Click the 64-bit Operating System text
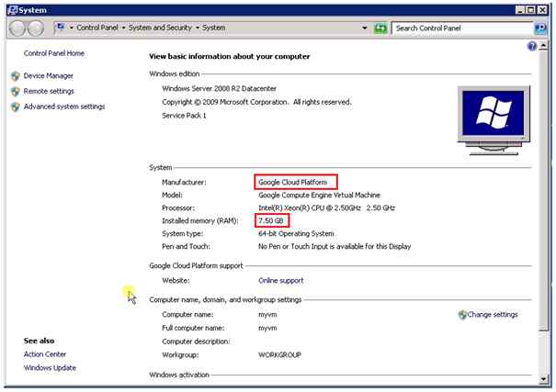Screen dimensions: 556x392 [x=296, y=234]
